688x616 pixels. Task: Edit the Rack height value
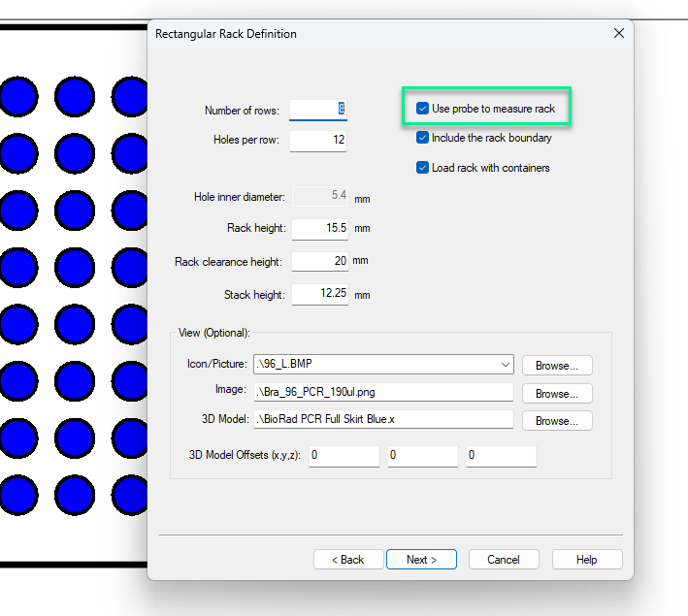(318, 228)
